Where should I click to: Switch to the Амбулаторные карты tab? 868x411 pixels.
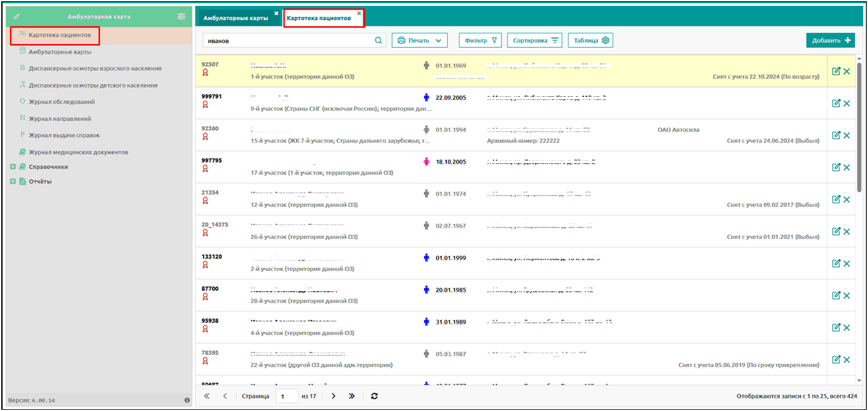[235, 18]
